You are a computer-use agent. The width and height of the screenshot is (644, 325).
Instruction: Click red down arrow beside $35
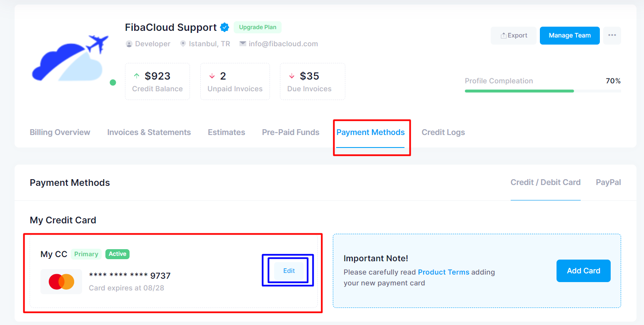point(292,76)
